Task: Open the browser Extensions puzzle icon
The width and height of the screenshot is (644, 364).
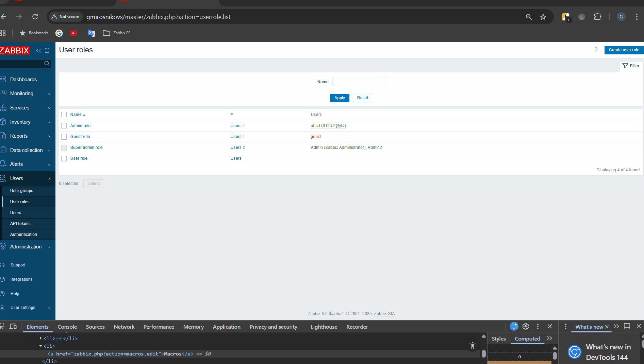Action: (597, 17)
